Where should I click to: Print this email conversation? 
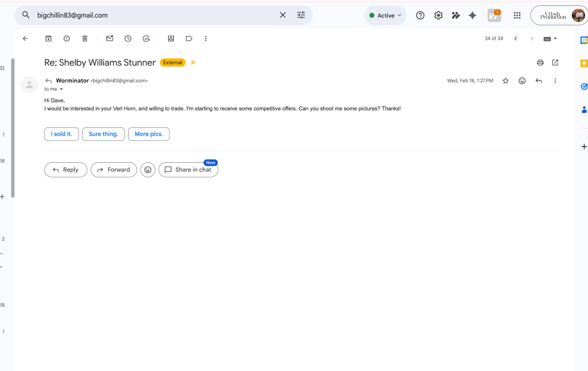click(540, 63)
